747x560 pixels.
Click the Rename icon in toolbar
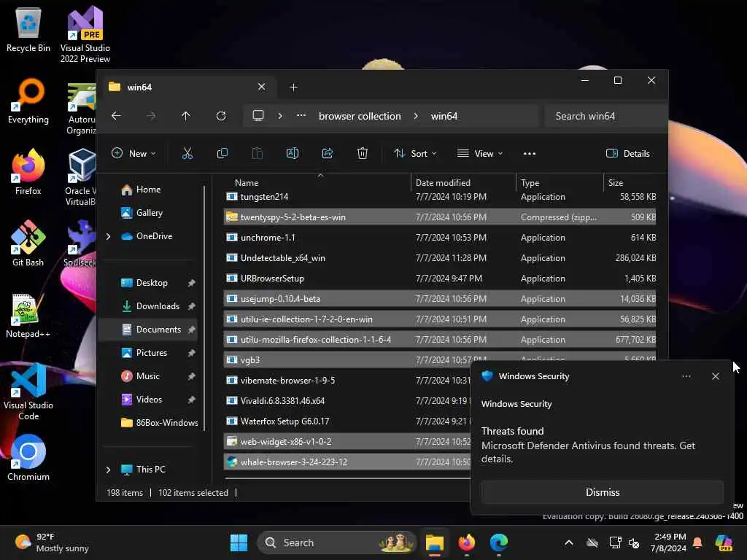point(292,153)
